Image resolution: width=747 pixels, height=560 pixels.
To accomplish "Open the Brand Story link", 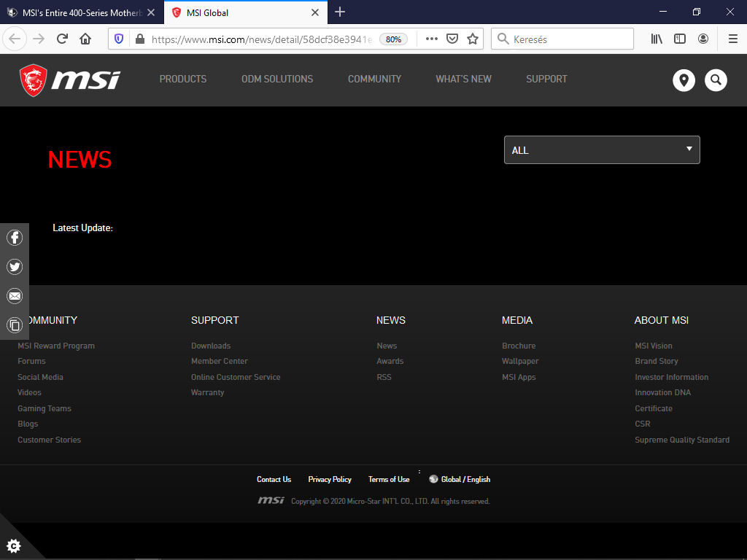I will (x=656, y=361).
